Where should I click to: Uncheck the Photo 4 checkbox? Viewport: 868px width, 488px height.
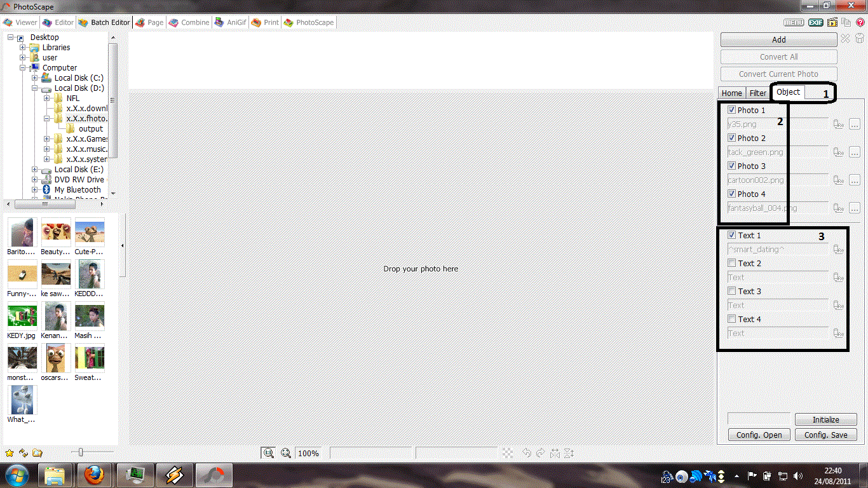731,194
